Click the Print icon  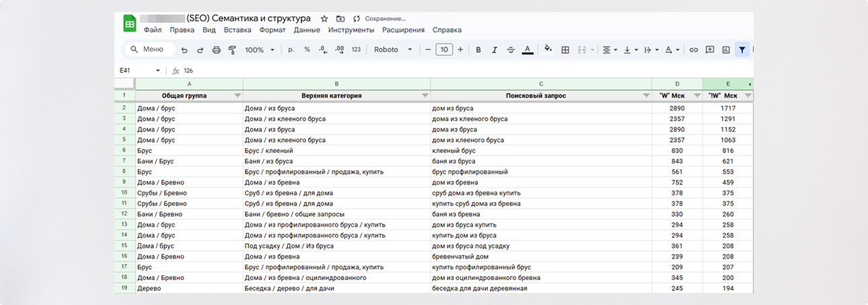(x=216, y=50)
